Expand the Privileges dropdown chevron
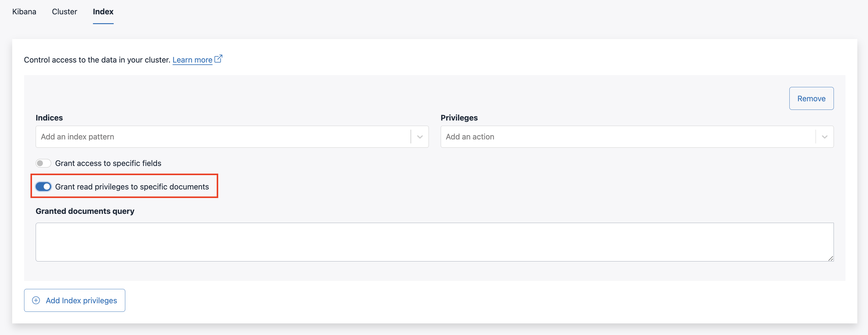The height and width of the screenshot is (335, 868). tap(824, 137)
